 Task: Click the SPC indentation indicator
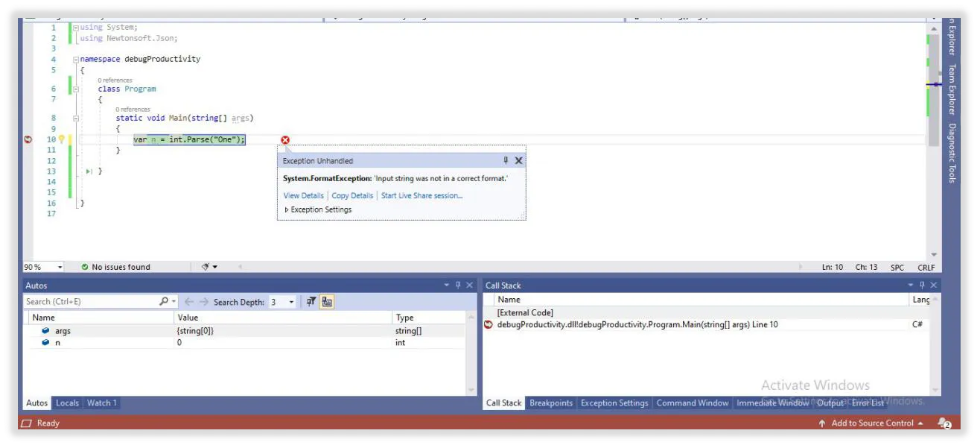[897, 268]
